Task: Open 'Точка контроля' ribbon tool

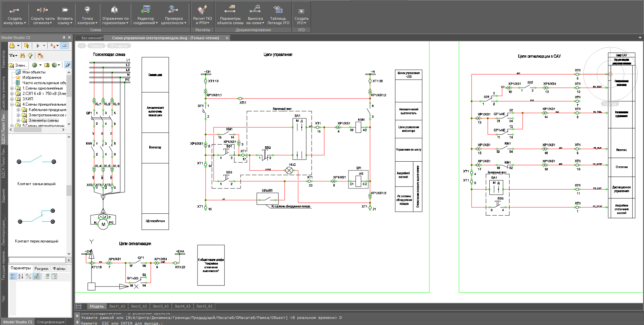Action: pyautogui.click(x=87, y=15)
